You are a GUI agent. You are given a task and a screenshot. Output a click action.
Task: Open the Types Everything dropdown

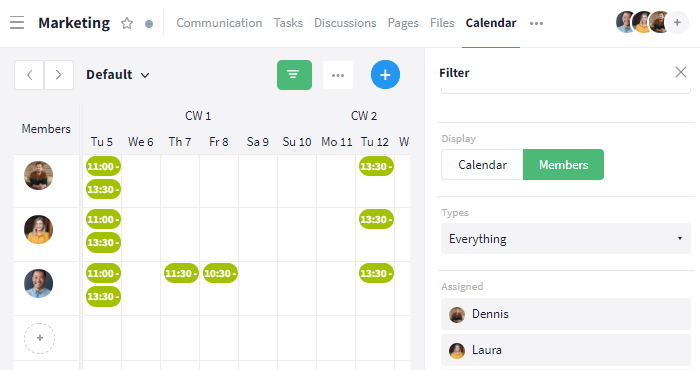[x=566, y=239]
